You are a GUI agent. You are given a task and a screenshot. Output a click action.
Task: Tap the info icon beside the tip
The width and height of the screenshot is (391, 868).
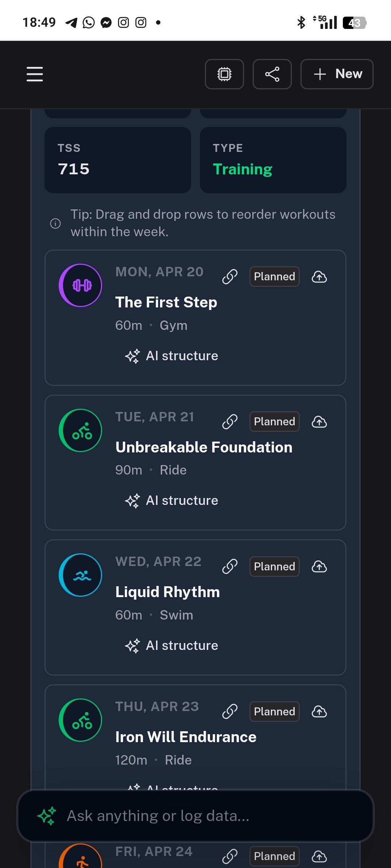[x=55, y=224]
